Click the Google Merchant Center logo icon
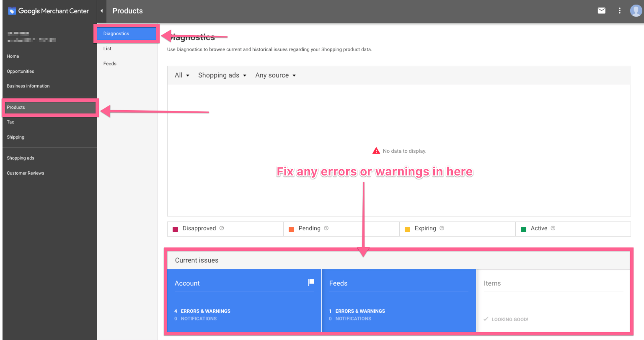Viewport: 644px width, 340px height. pos(12,11)
